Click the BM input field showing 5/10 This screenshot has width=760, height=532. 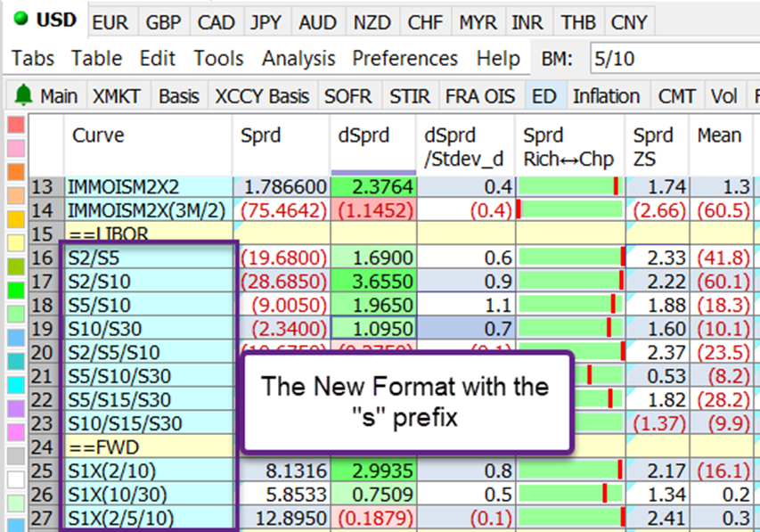[674, 58]
